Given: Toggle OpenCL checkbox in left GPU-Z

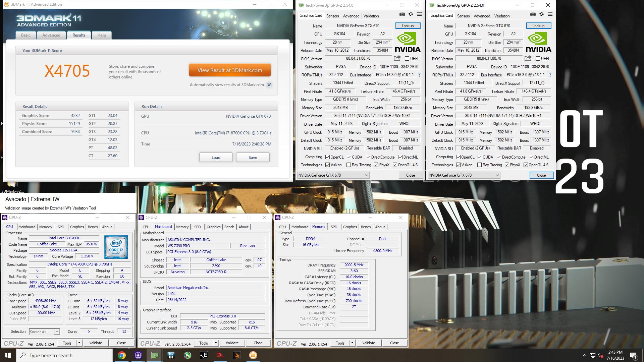Looking at the screenshot, I should [x=328, y=157].
